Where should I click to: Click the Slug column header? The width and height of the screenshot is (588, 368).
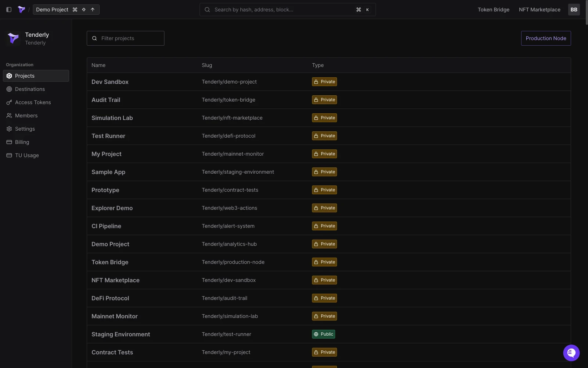(x=207, y=65)
